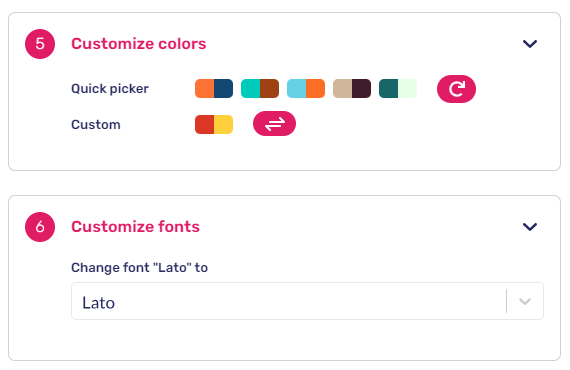Click the Customize fonts heading

tap(135, 227)
